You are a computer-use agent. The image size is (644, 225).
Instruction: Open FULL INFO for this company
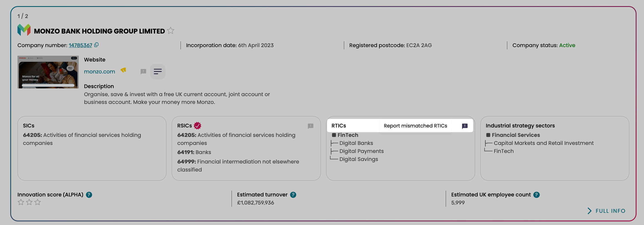606,211
